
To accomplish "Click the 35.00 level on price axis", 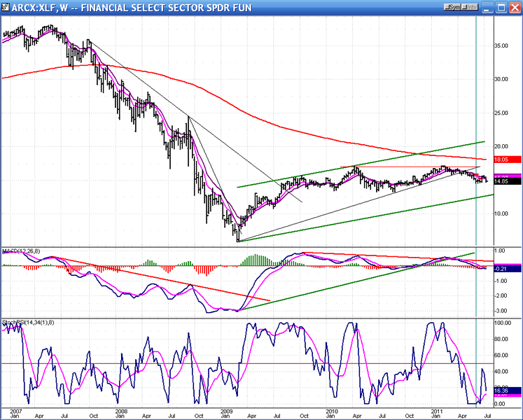I will [502, 45].
